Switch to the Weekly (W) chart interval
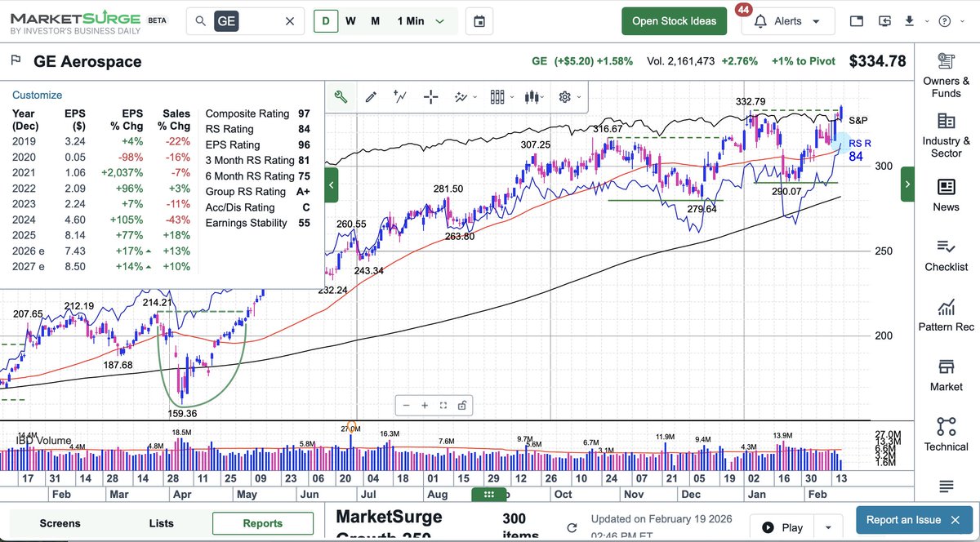 [x=350, y=21]
